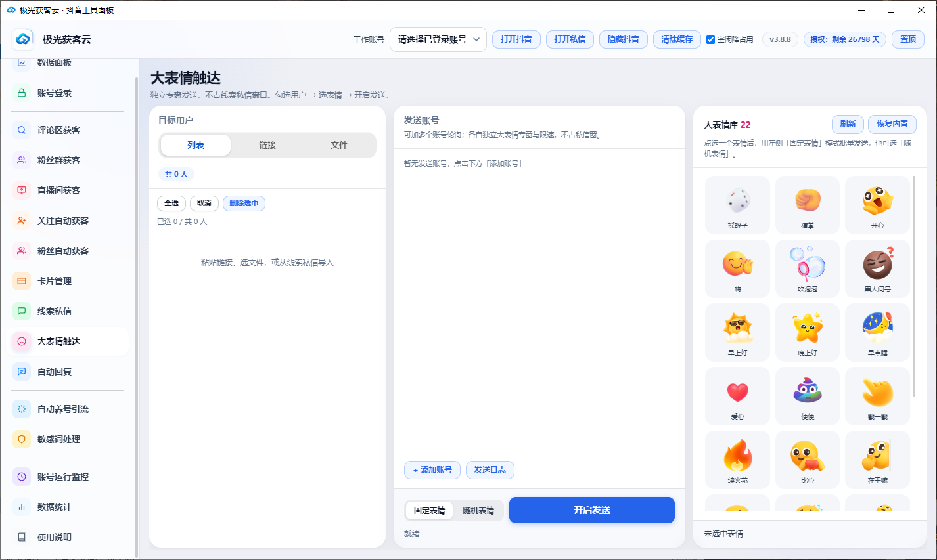Viewport: 937px width, 560px height.
Task: Select the 嗨 waving emoji
Action: [737, 269]
